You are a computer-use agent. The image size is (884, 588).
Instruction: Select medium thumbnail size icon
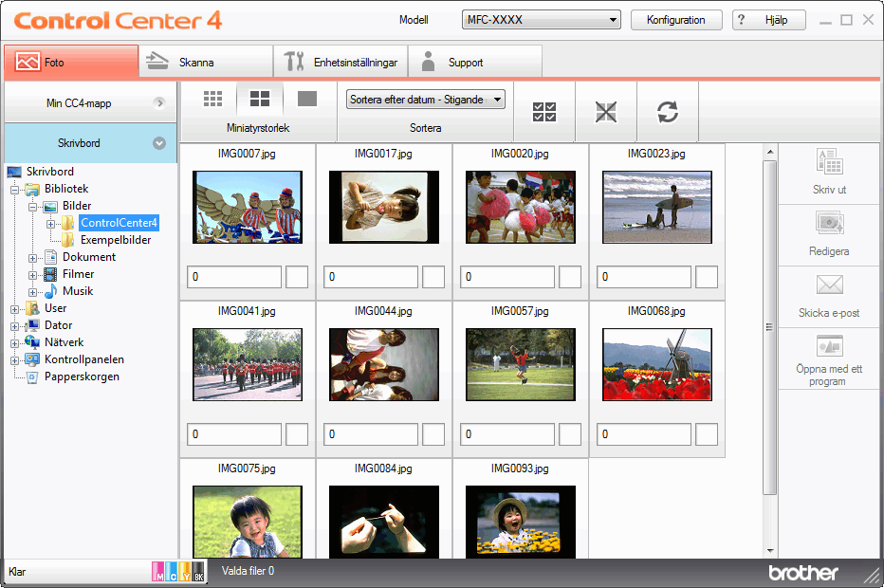click(259, 99)
